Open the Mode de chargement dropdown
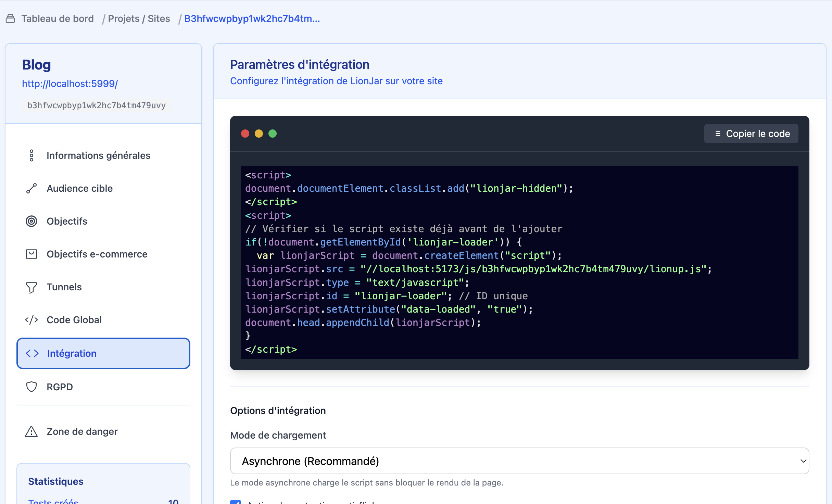Screen dimensions: 832x504 [520, 461]
